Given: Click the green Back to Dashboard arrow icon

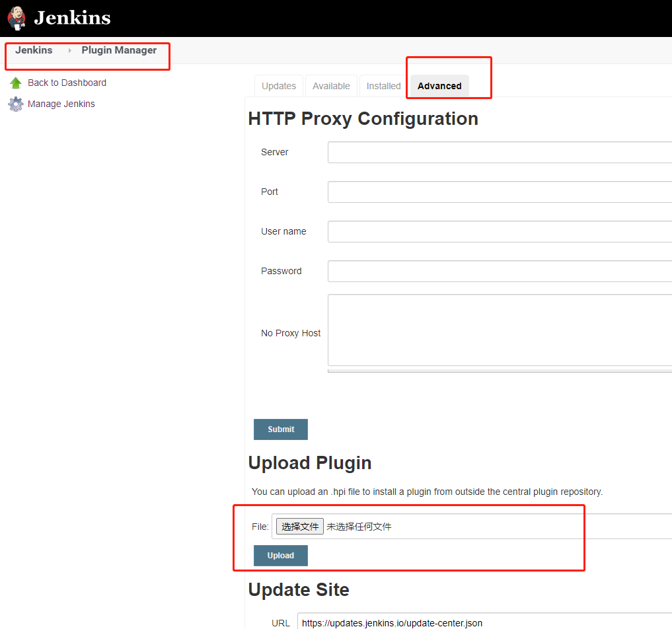Looking at the screenshot, I should [x=16, y=83].
